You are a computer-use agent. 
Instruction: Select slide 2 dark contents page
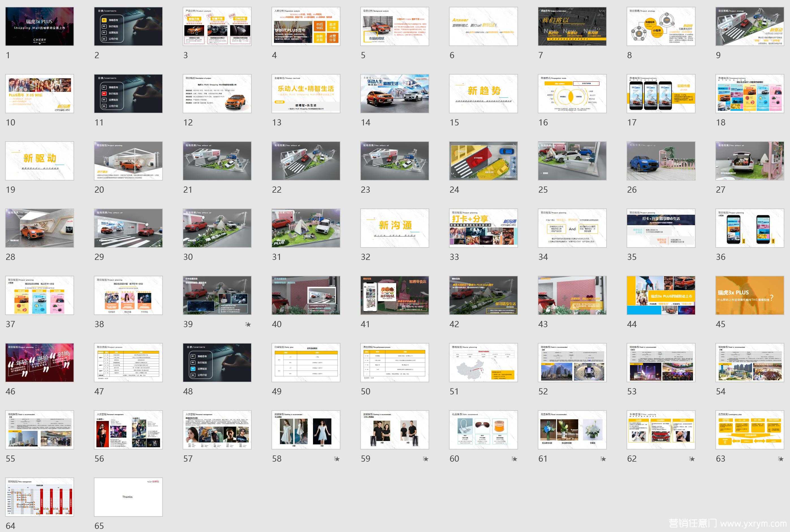pyautogui.click(x=128, y=27)
